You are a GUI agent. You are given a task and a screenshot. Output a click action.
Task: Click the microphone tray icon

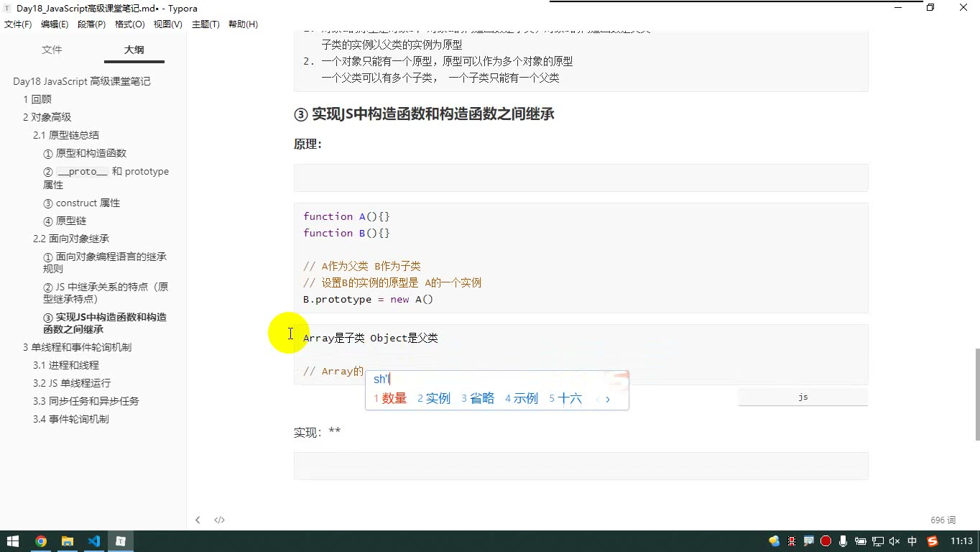[843, 541]
